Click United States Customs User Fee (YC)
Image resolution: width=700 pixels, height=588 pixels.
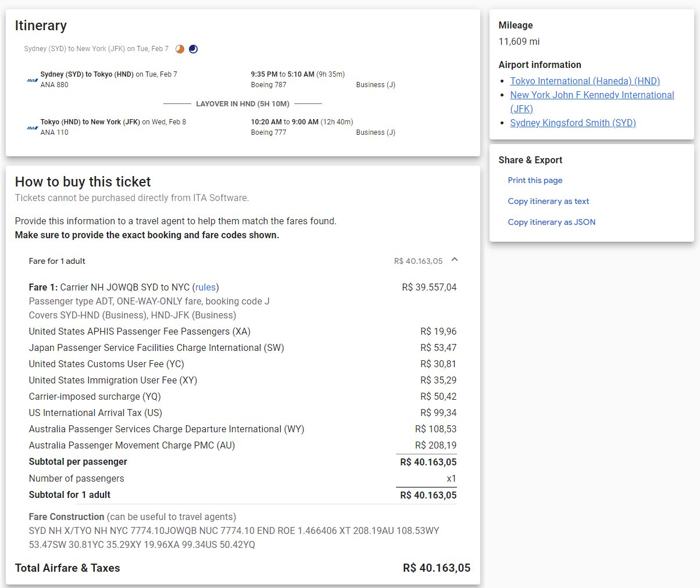pyautogui.click(x=106, y=364)
